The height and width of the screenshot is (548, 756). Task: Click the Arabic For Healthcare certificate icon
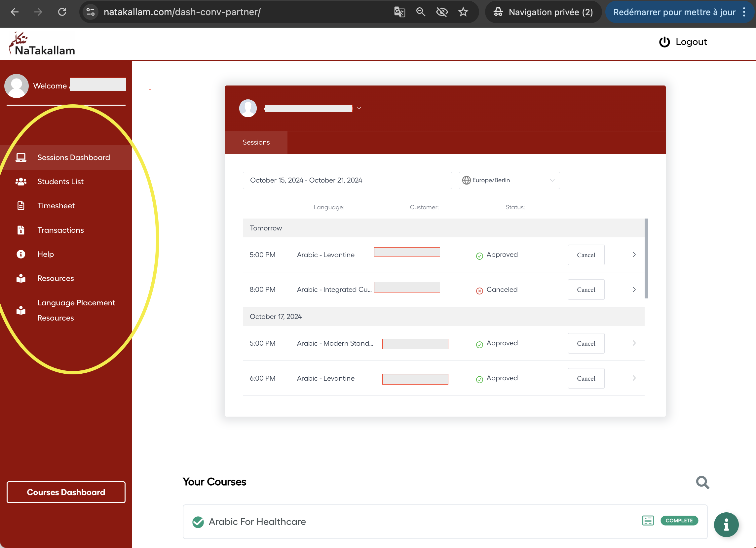pos(648,520)
